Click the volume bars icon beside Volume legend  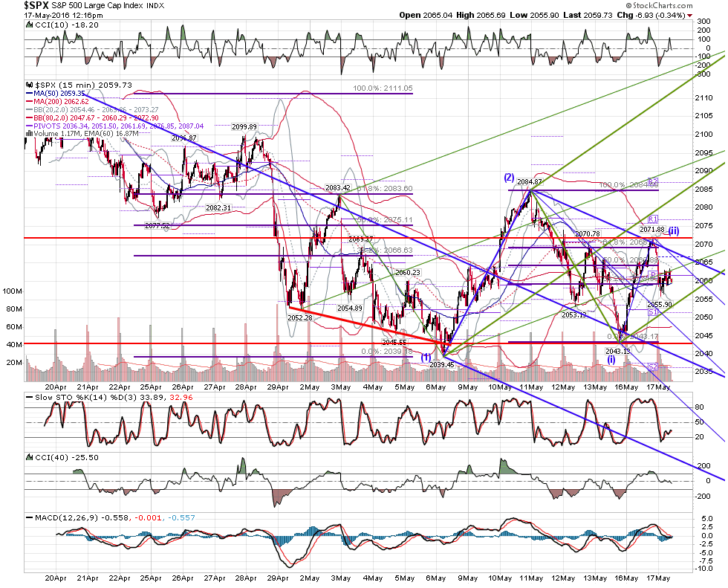coord(29,133)
